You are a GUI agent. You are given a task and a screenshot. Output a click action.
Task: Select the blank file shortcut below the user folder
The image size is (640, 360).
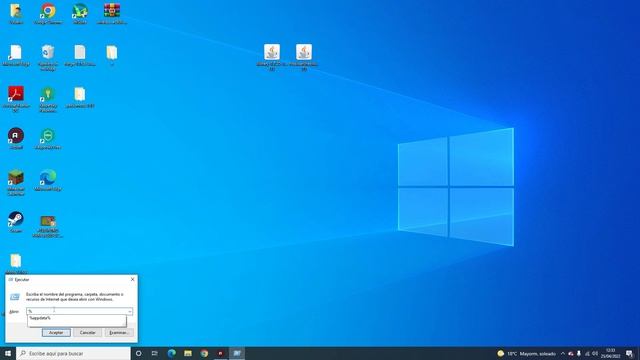pyautogui.click(x=16, y=55)
